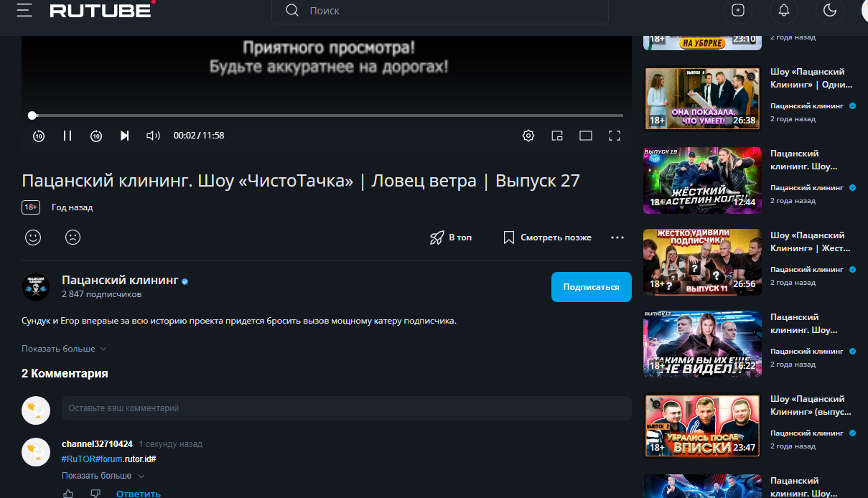
Task: Open channel32710424 commenter profile
Action: click(x=97, y=444)
